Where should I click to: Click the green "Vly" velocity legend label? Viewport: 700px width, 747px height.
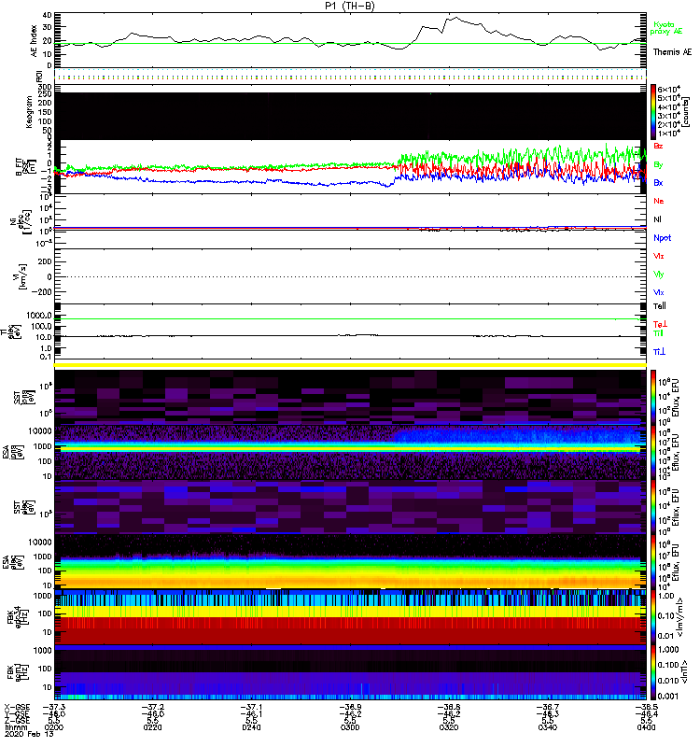pos(658,275)
